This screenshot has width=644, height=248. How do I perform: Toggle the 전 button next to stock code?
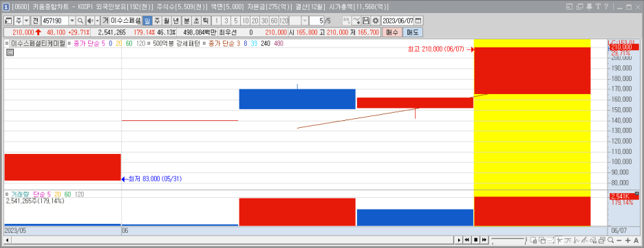pyautogui.click(x=36, y=21)
